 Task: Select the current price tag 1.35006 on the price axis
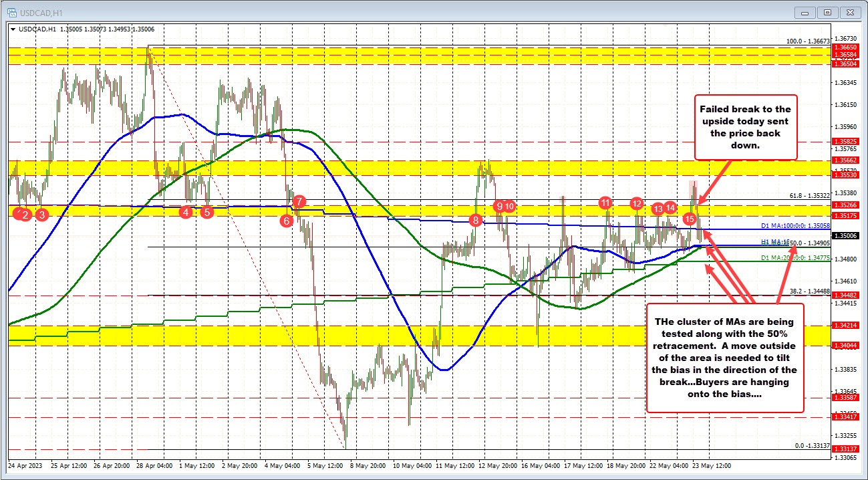(x=845, y=236)
